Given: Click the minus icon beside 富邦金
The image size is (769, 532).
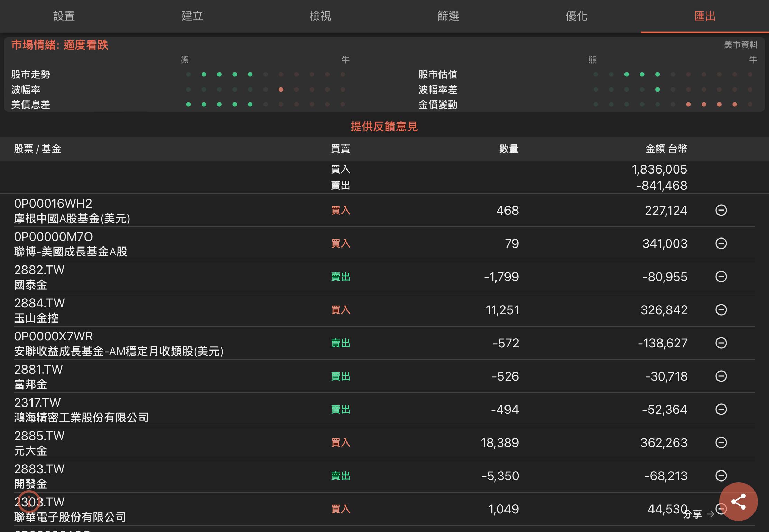Looking at the screenshot, I should [721, 376].
